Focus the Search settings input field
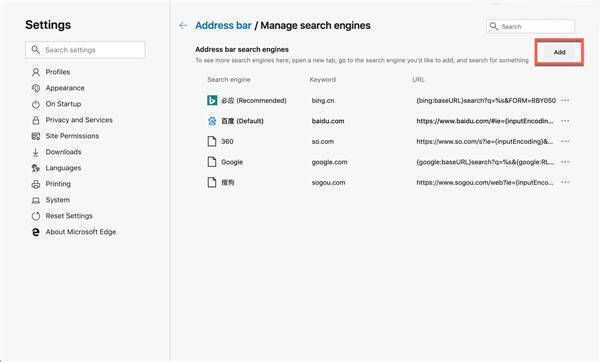Viewport: 600px width, 362px height. pyautogui.click(x=85, y=50)
